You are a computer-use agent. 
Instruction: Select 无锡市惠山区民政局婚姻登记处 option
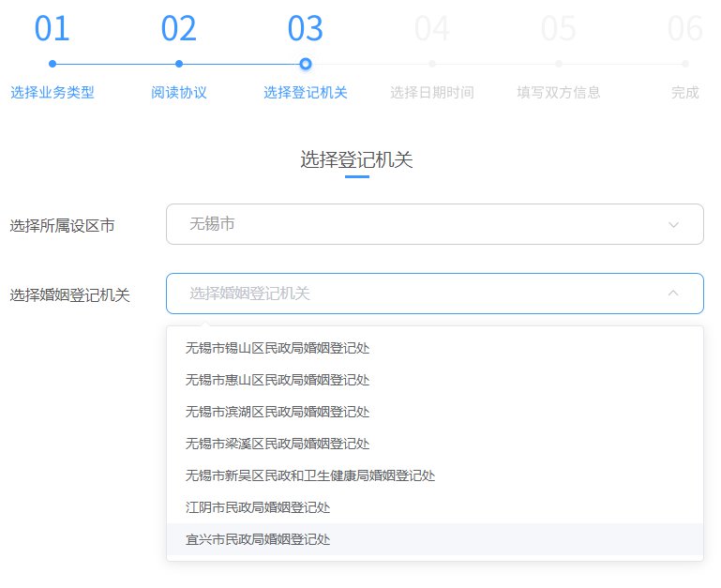click(278, 380)
